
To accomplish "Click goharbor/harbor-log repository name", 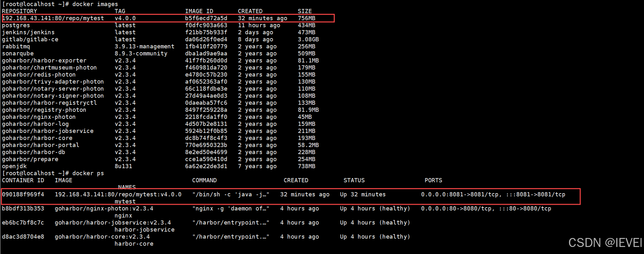I will (35, 124).
